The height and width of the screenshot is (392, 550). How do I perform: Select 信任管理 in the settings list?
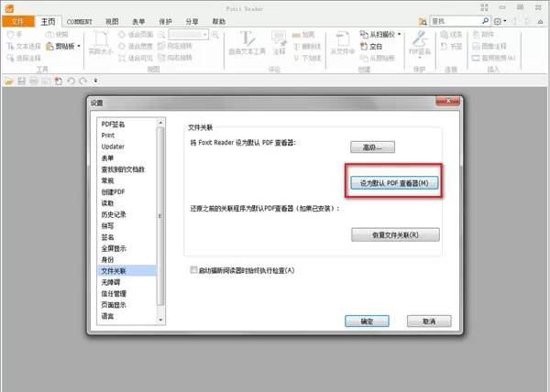114,294
